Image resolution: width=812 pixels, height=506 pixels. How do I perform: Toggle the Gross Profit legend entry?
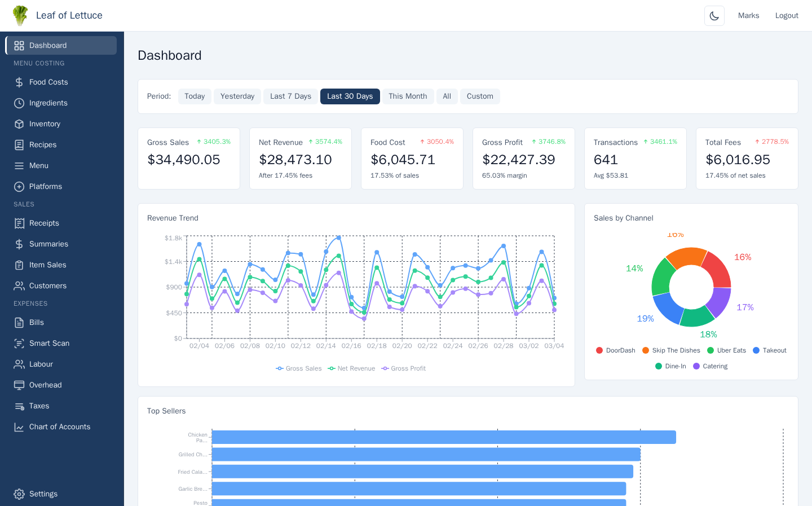point(403,368)
